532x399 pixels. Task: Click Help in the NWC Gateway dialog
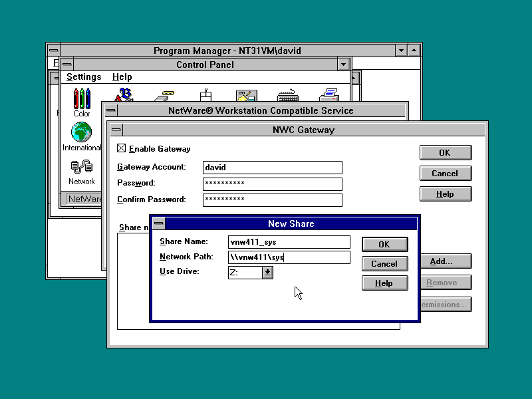coord(446,194)
